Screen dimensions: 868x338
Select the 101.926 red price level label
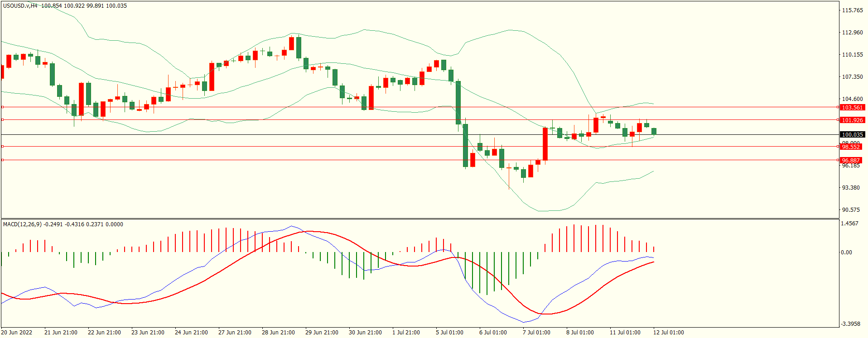click(852, 120)
